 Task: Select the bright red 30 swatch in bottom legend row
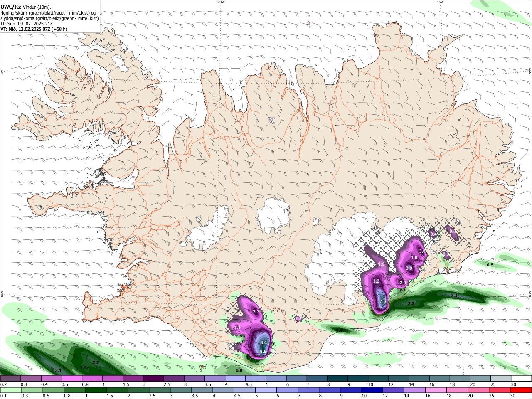pyautogui.click(x=520, y=390)
